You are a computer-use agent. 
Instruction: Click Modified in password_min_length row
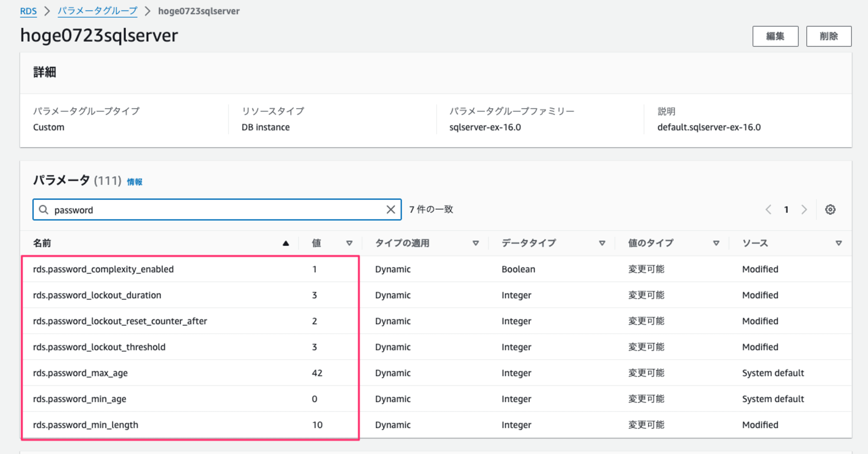pyautogui.click(x=760, y=425)
